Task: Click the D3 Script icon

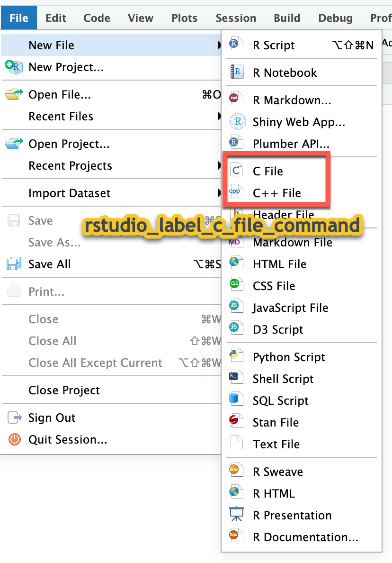Action: pos(236,329)
